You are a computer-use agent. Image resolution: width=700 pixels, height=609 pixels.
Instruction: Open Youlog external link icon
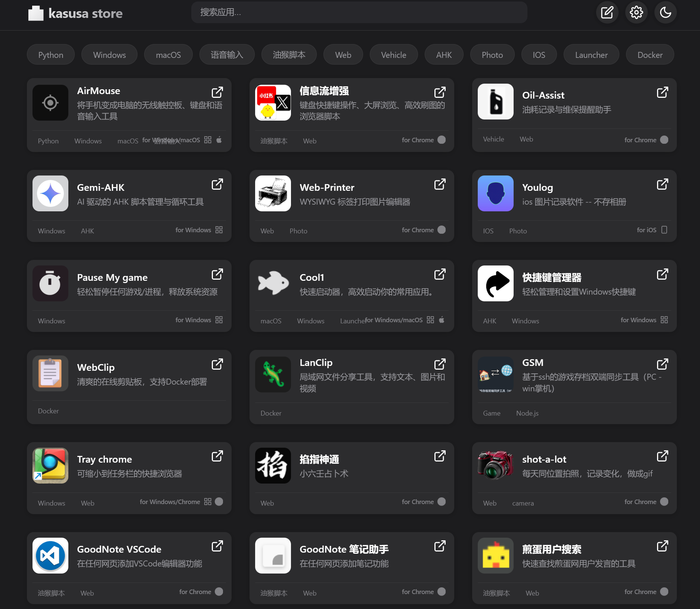[662, 184]
